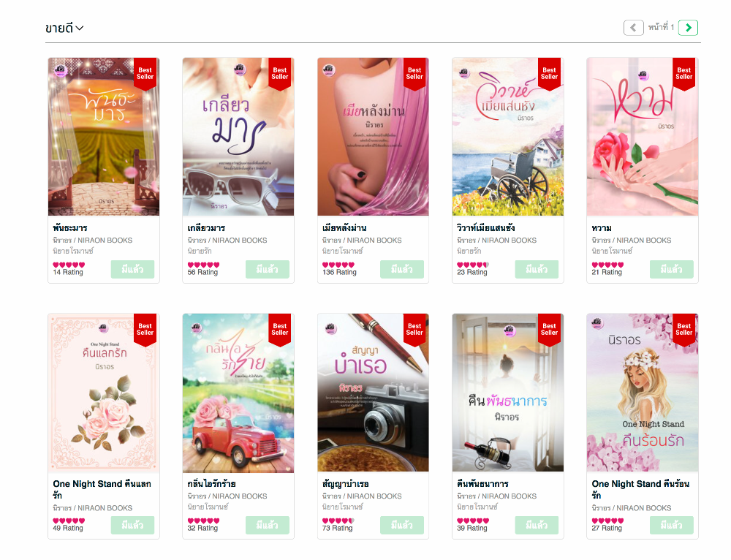
Task: Go to next page with green arrow
Action: pos(688,28)
